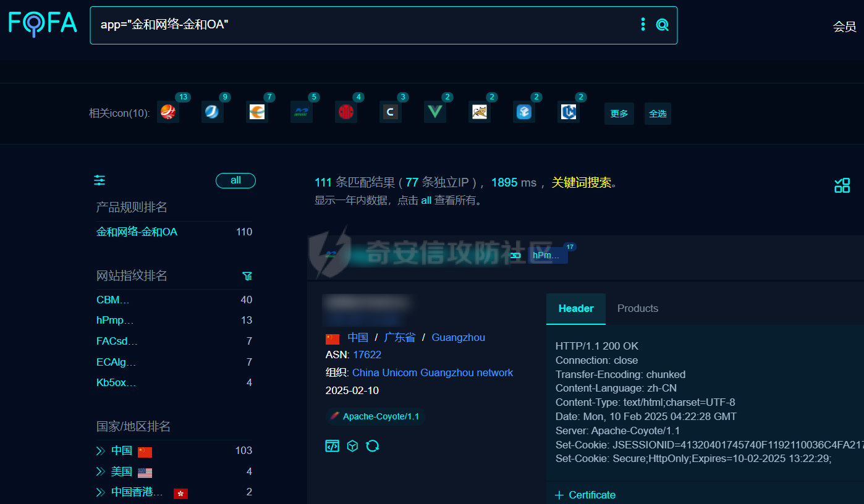Click the FOFA logo
Viewport: 864px width, 504px height.
point(43,23)
